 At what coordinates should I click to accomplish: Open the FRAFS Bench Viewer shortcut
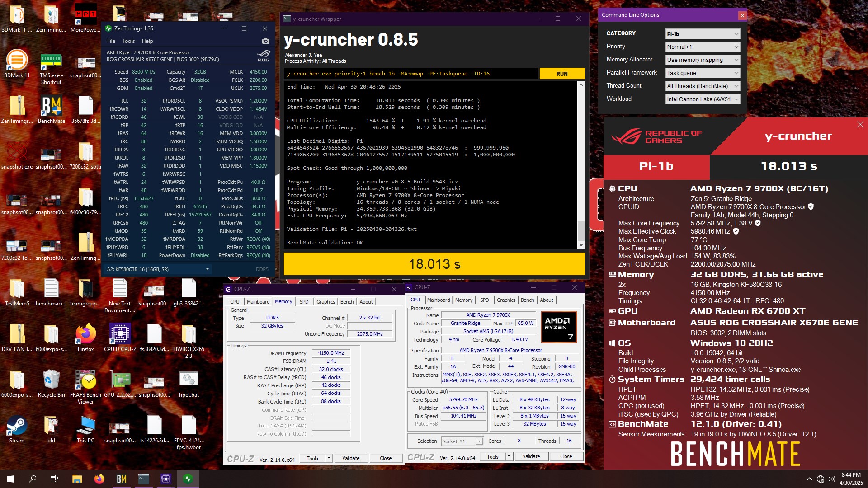(x=85, y=386)
